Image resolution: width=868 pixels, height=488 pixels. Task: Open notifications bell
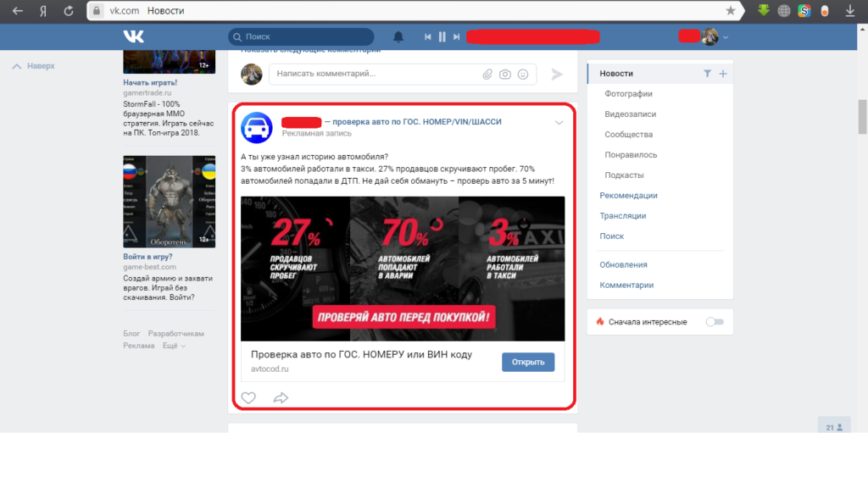[x=398, y=36]
